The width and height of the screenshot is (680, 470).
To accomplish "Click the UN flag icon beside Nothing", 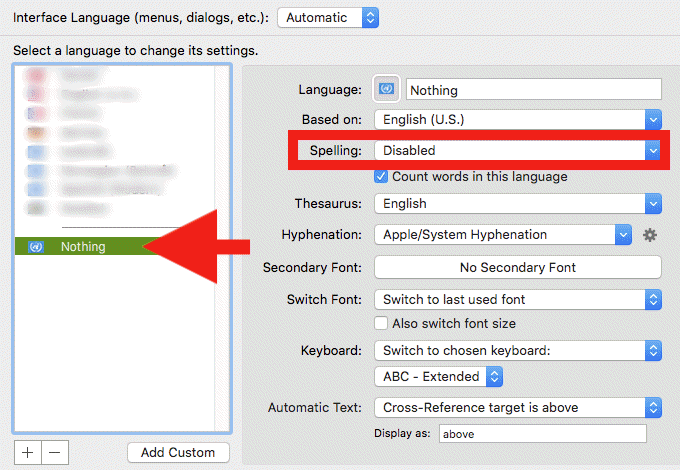I will (36, 246).
